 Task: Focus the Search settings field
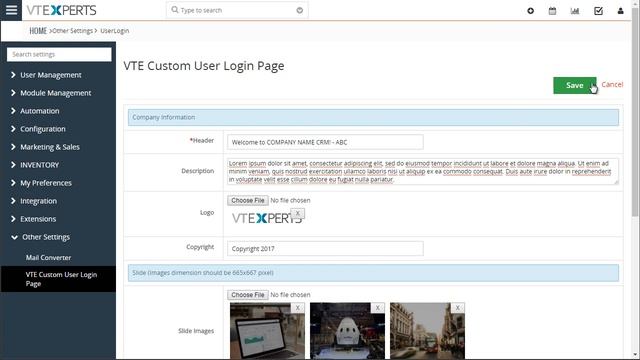(x=59, y=54)
